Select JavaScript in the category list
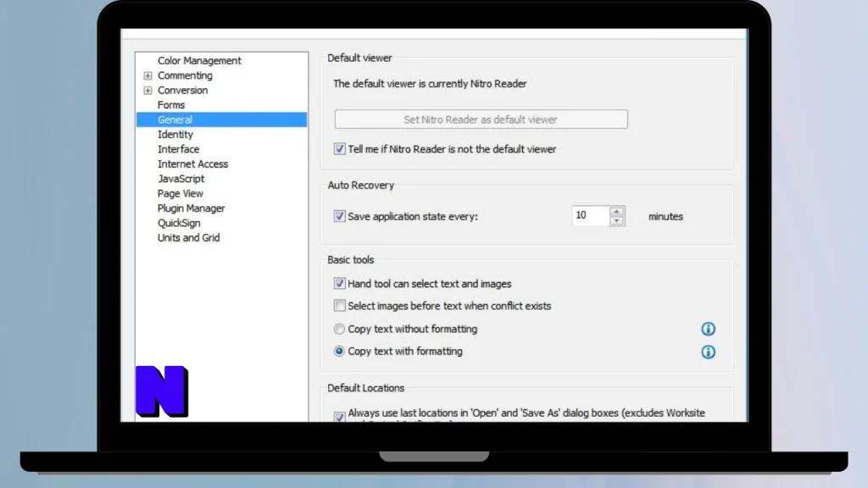The image size is (868, 488). [x=181, y=179]
